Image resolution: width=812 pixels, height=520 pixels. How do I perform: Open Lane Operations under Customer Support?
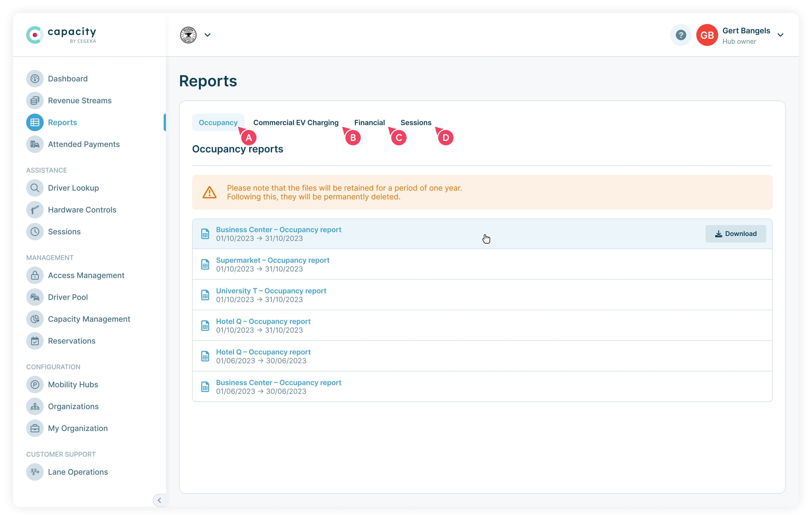pos(77,472)
